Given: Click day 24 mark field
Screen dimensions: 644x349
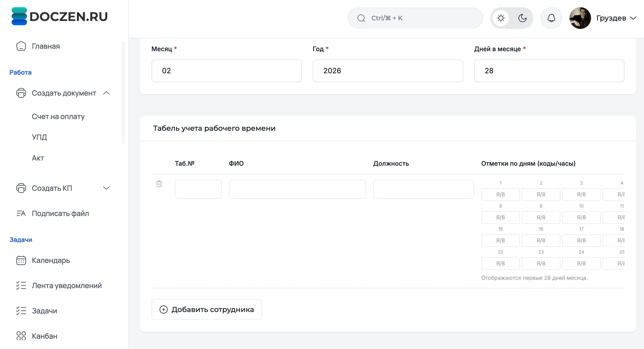Looking at the screenshot, I should (x=581, y=263).
